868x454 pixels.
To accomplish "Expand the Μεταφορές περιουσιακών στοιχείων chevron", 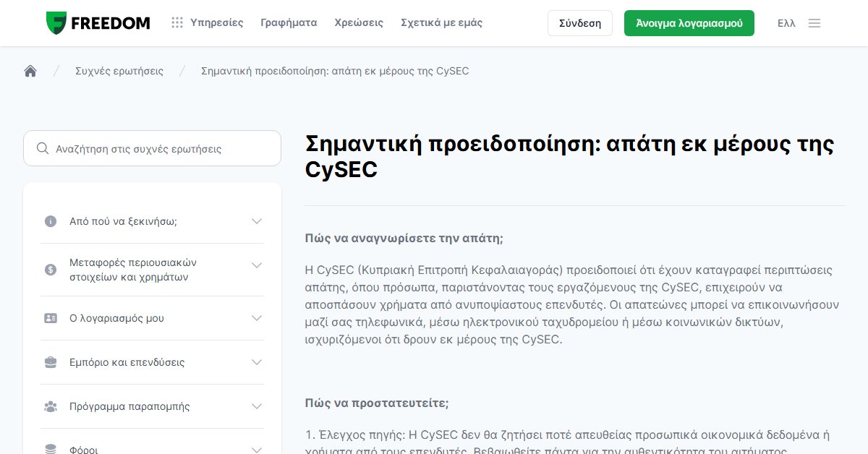I will tap(257, 265).
